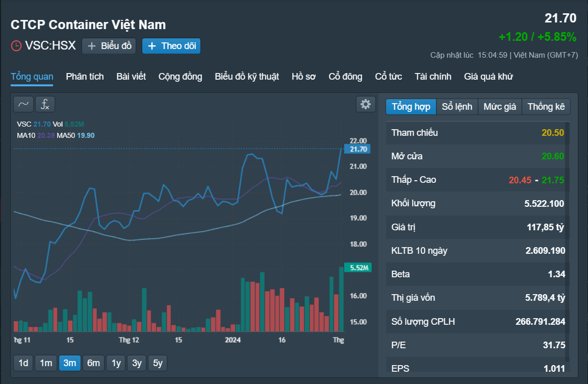The image size is (588, 384).
Task: Click Khối lượng value 5.522.100
Action: tap(544, 203)
